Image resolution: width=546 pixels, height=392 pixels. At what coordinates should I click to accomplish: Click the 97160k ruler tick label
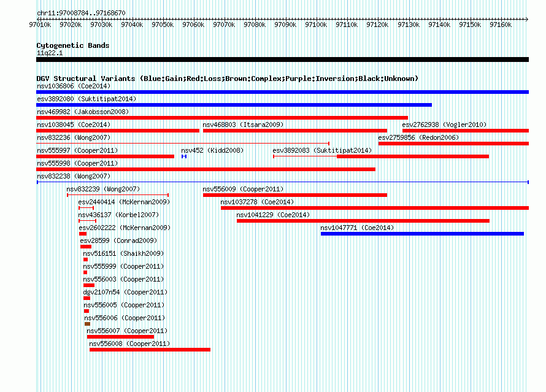(501, 25)
